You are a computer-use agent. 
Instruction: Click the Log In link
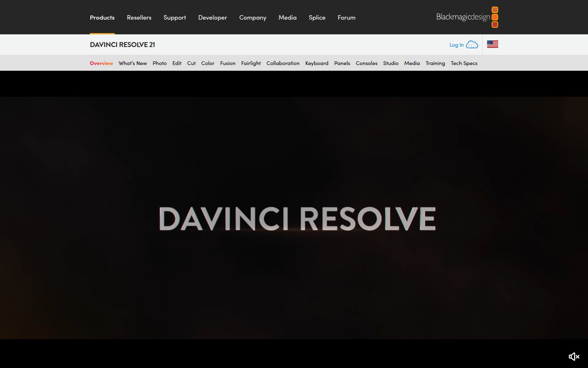tap(457, 45)
